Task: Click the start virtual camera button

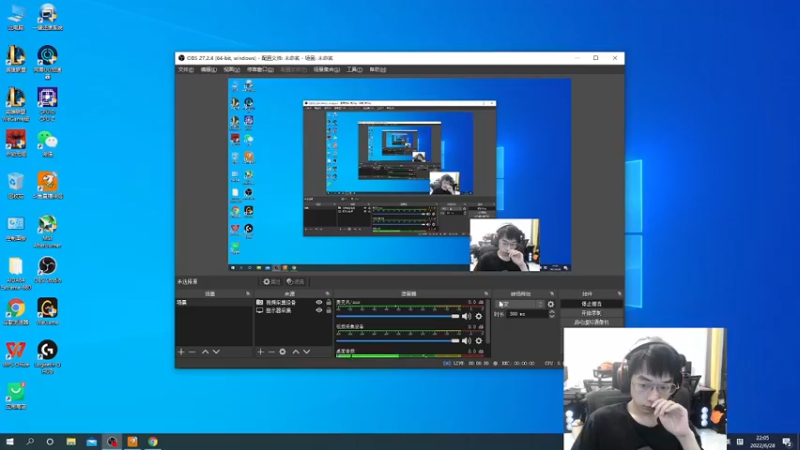Action: pyautogui.click(x=591, y=322)
